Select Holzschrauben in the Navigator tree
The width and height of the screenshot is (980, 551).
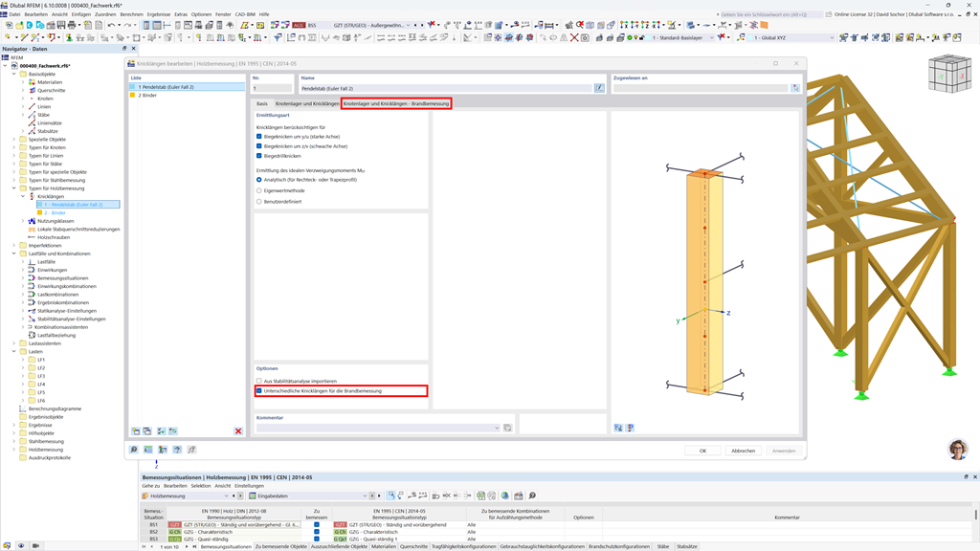54,237
